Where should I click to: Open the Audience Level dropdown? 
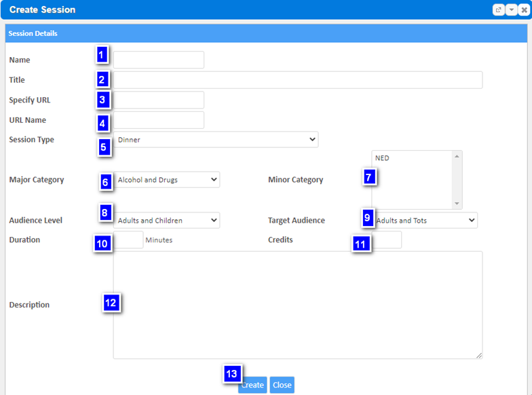[167, 220]
